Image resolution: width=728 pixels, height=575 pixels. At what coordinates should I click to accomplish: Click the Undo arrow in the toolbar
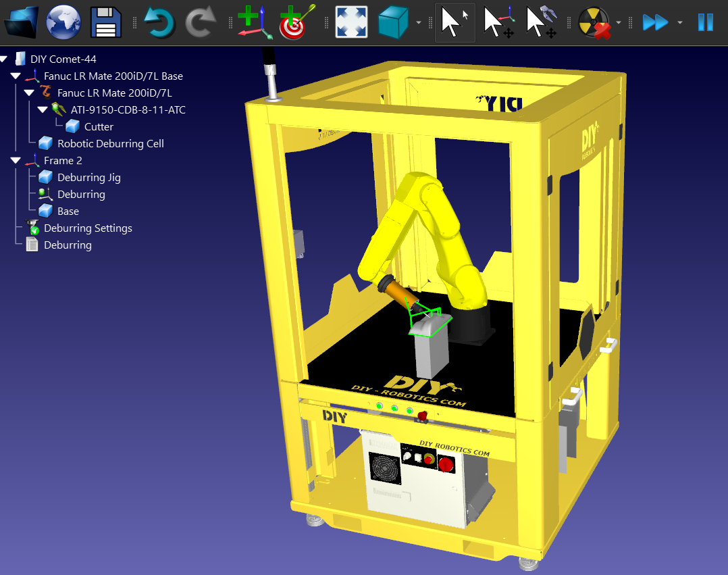click(159, 22)
